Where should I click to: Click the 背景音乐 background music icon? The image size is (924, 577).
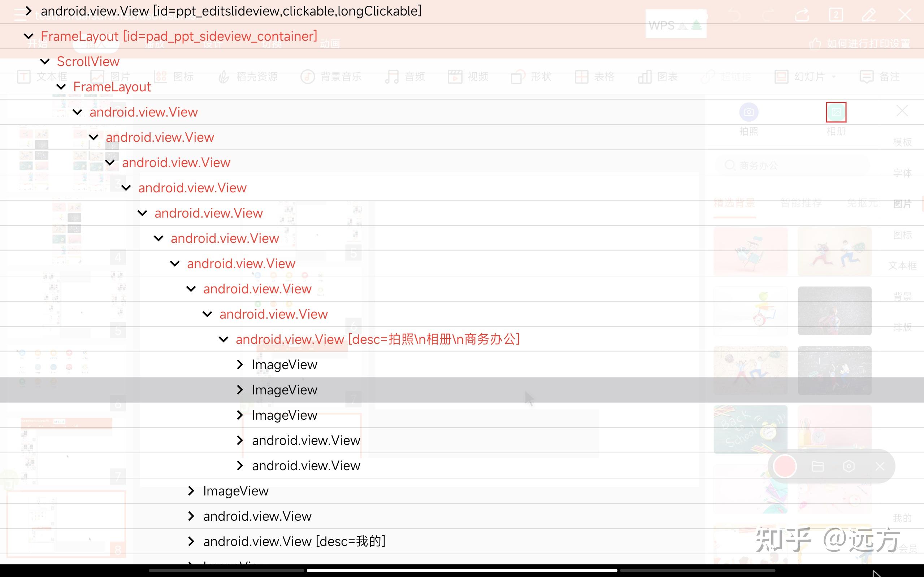click(307, 77)
